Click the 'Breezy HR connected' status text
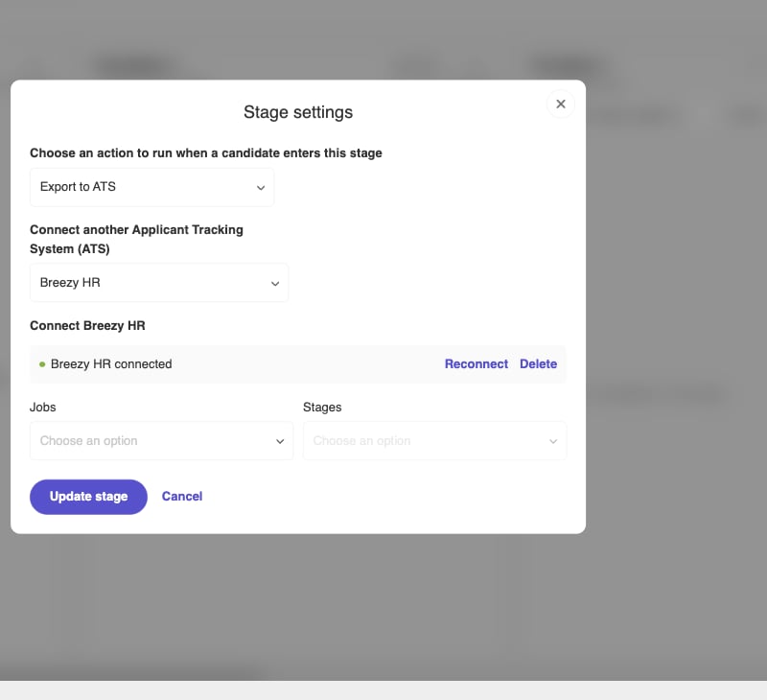Screen dimensions: 767x700 tap(111, 364)
